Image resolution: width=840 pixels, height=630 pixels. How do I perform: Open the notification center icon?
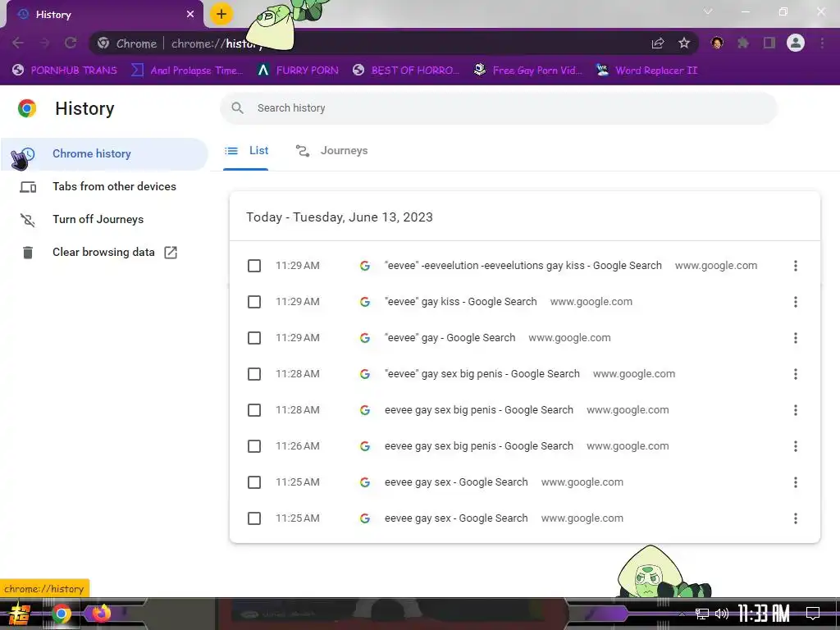coord(813,614)
